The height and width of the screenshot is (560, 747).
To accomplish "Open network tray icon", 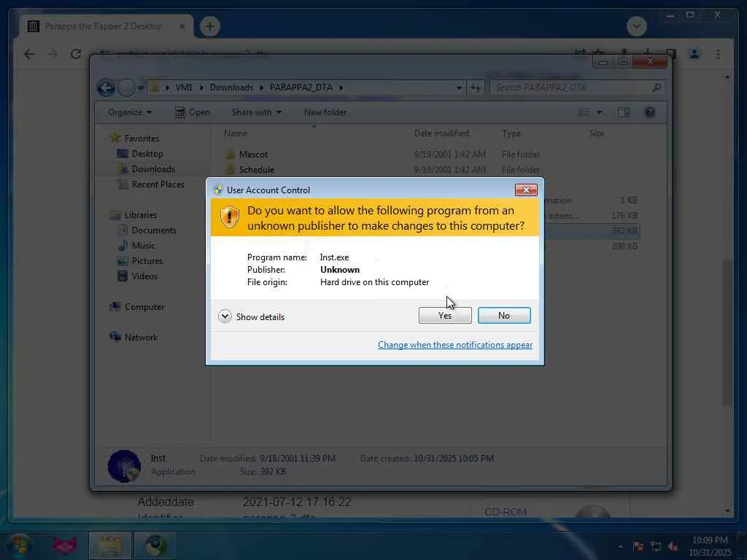I will tap(656, 546).
